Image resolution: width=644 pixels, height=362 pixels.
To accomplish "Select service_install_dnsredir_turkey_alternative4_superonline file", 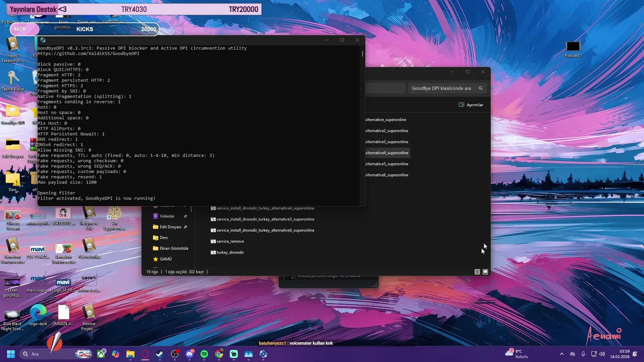I will click(263, 208).
